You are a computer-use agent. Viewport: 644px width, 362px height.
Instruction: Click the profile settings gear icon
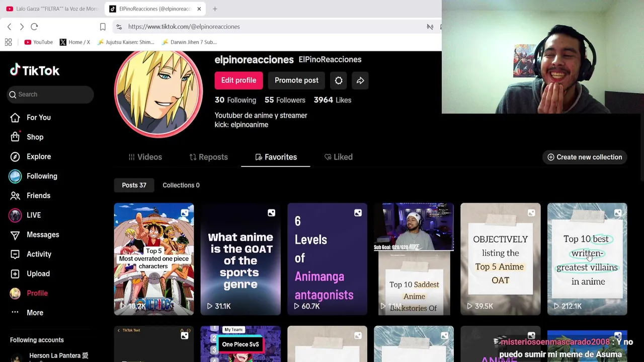point(339,80)
